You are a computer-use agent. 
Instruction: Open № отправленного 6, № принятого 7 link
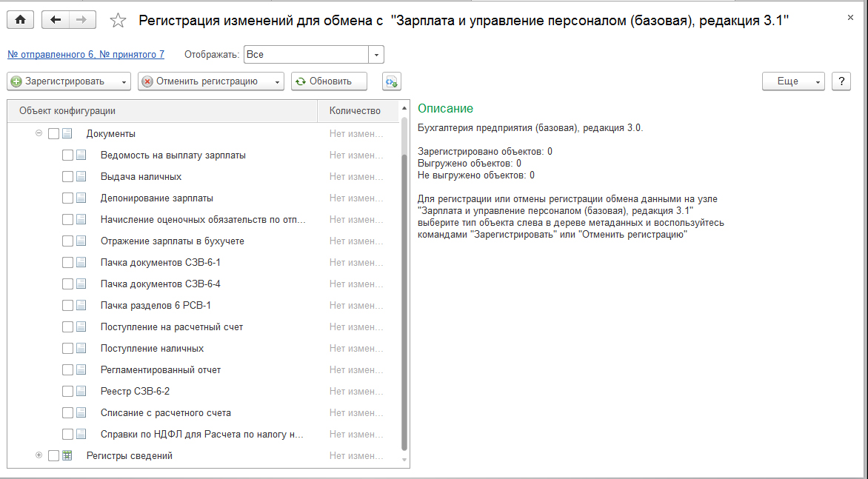tap(86, 55)
